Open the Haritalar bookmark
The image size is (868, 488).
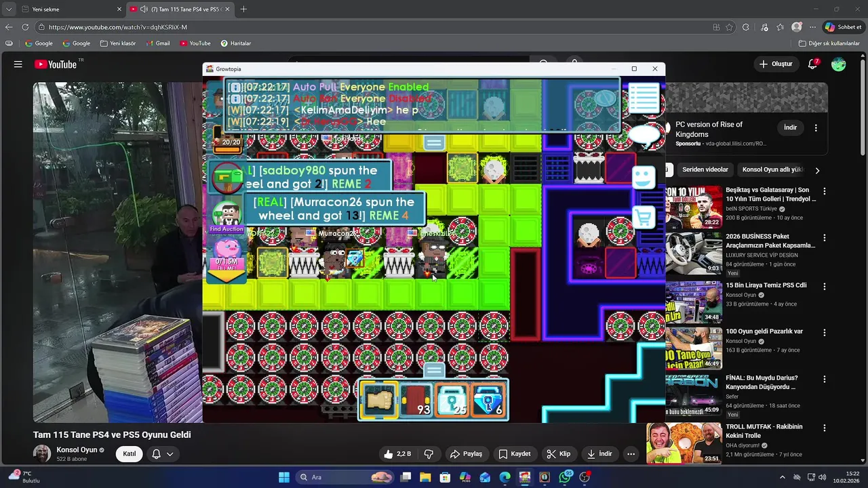(236, 43)
